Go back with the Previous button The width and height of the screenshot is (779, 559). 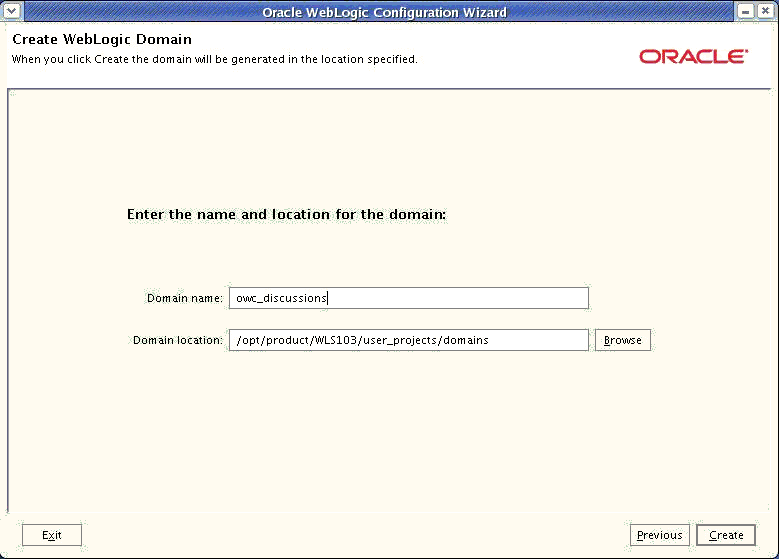coord(659,535)
